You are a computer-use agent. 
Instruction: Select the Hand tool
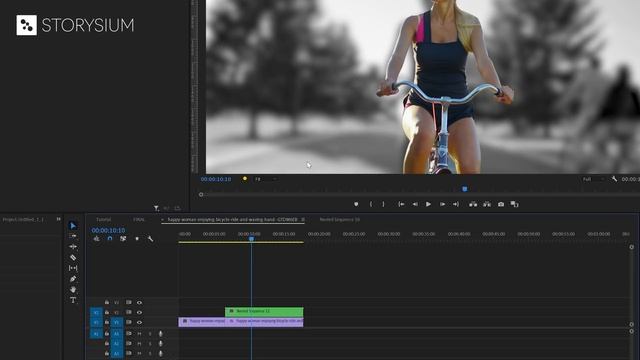pos(73,289)
